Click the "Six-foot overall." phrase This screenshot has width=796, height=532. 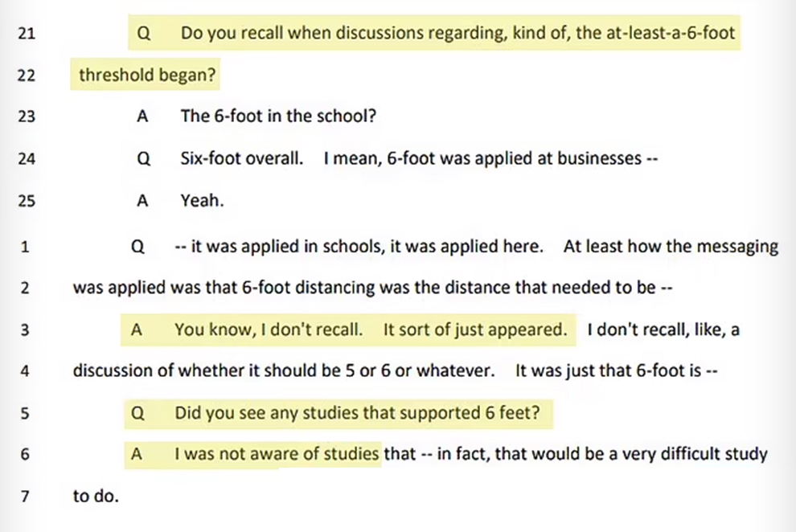pos(241,158)
